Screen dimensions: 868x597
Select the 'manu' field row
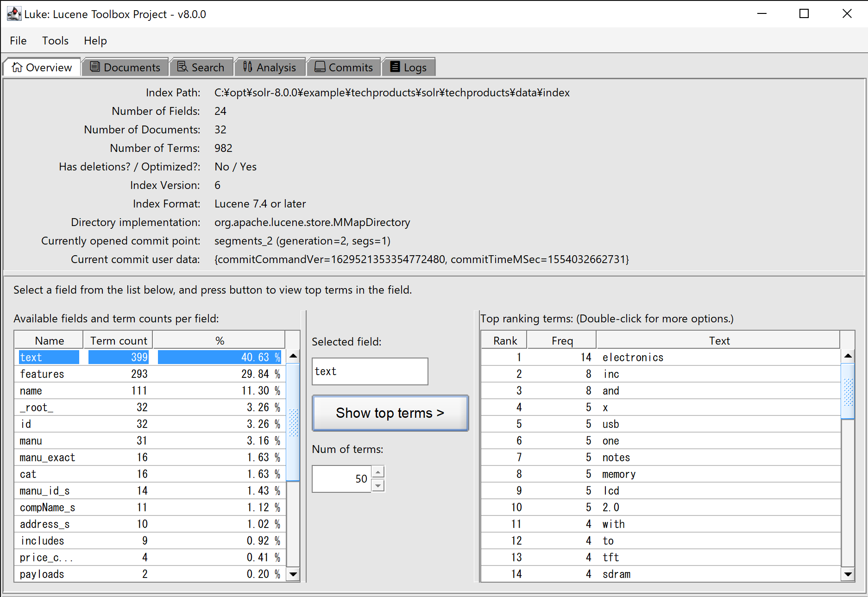pyautogui.click(x=151, y=441)
